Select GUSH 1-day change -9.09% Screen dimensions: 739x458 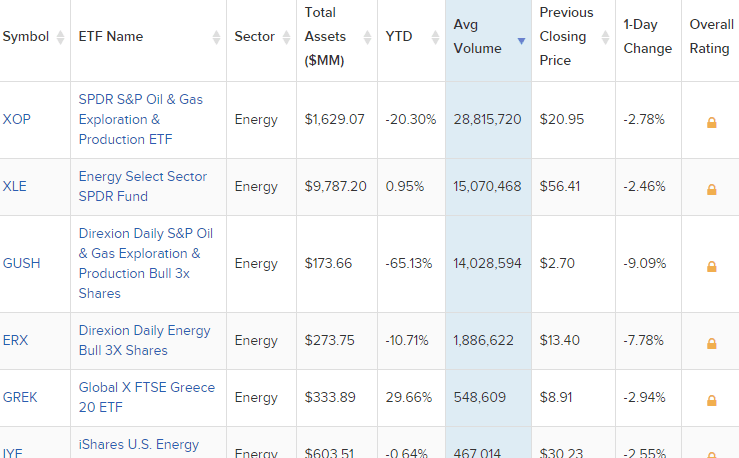[x=645, y=263]
